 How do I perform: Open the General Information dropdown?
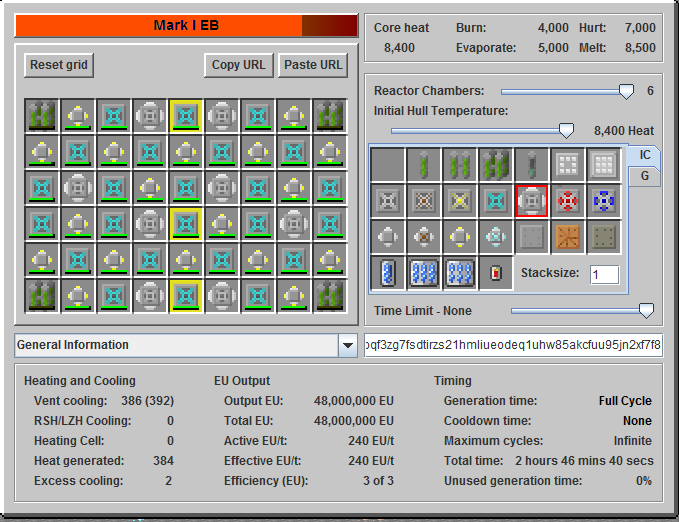pyautogui.click(x=347, y=346)
